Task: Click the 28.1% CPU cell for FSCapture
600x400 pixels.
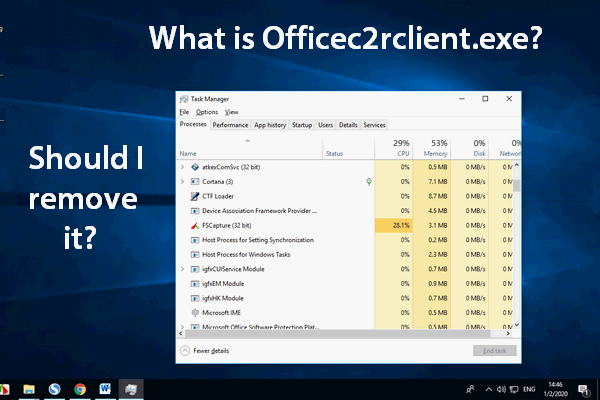Action: pyautogui.click(x=394, y=225)
